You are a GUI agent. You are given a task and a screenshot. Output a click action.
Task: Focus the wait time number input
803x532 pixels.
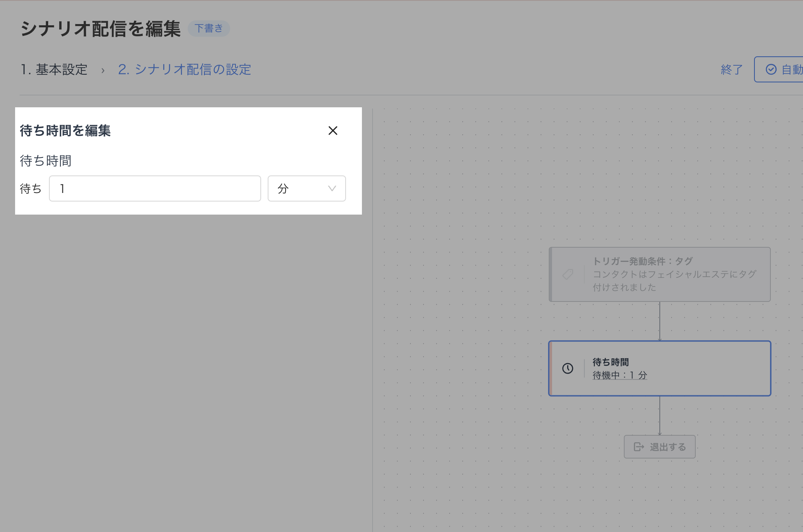click(155, 188)
